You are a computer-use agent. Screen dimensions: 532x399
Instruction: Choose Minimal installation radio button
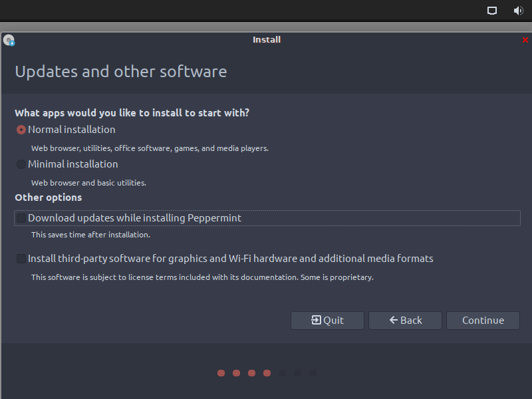coord(21,164)
